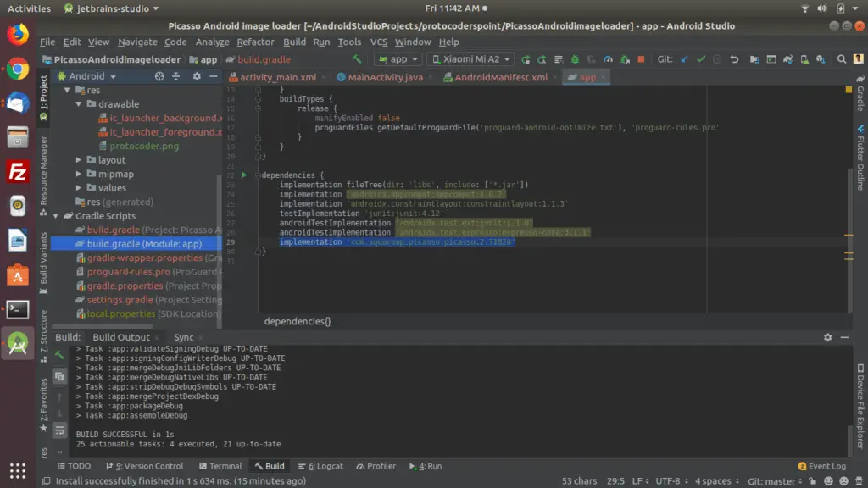Open the Android project view dropdown
Screen dimensions: 868x488
coord(86,76)
